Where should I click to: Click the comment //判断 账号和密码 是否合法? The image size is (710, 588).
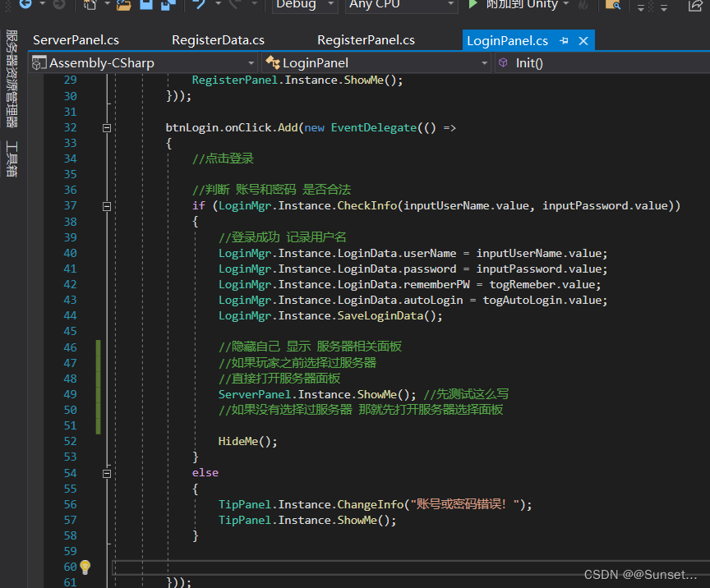272,190
